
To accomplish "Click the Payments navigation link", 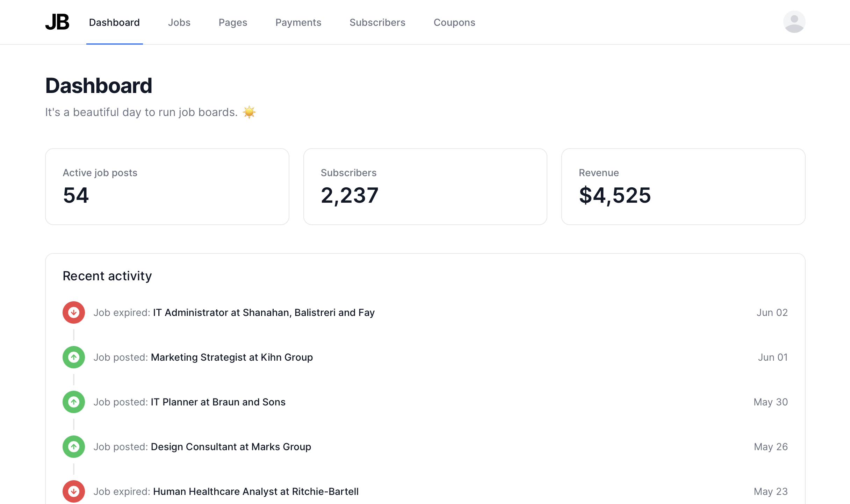I will coord(298,22).
